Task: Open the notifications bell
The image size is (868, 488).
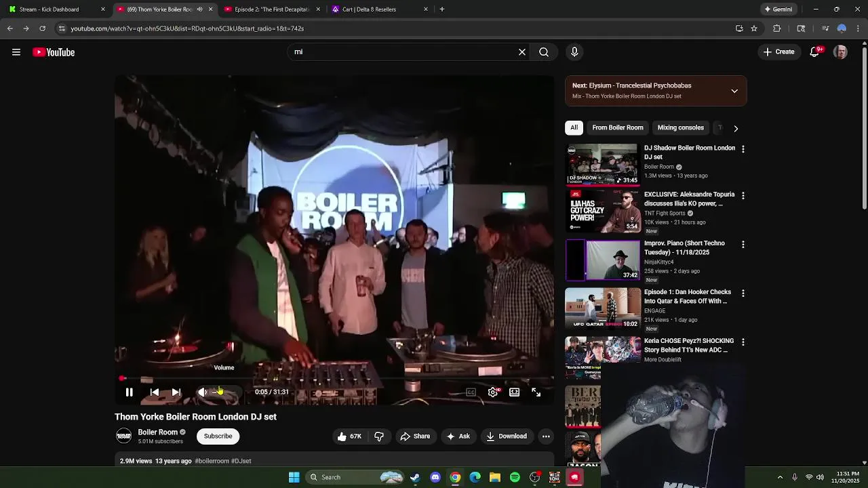Action: [815, 52]
